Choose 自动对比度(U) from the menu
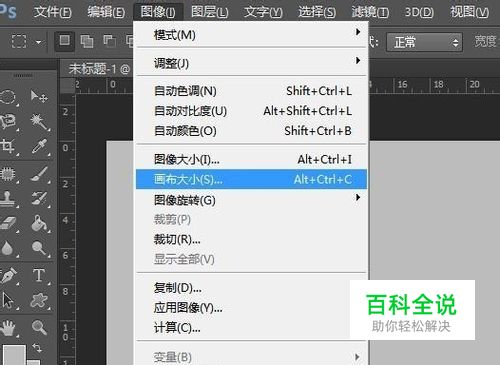500x365 pixels. pos(251,111)
